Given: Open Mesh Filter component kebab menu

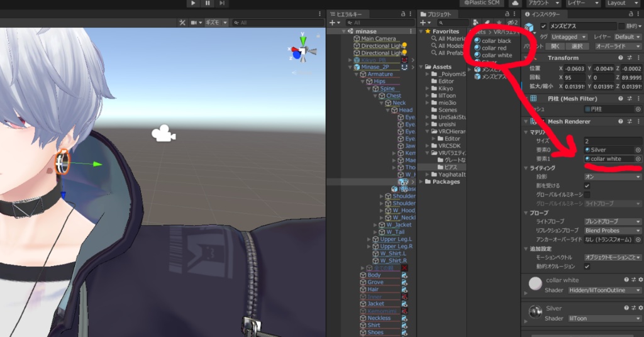Looking at the screenshot, I should click(x=639, y=99).
